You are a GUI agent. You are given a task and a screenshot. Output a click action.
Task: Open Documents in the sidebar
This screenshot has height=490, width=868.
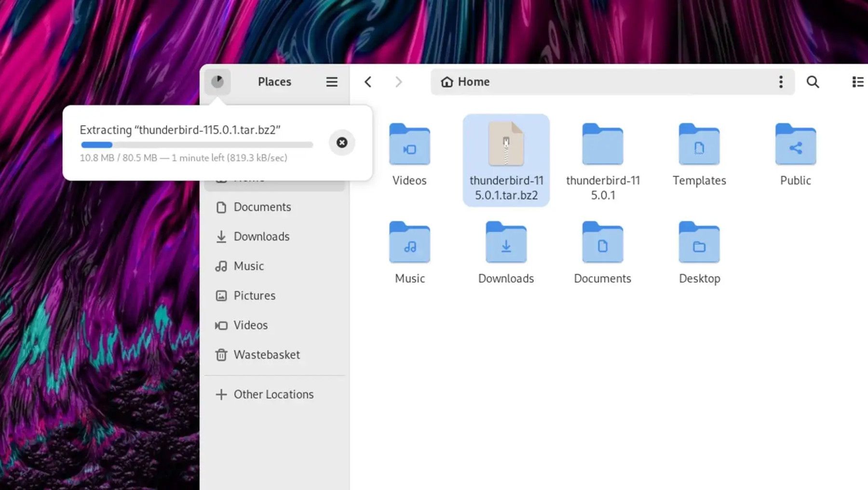tap(262, 207)
